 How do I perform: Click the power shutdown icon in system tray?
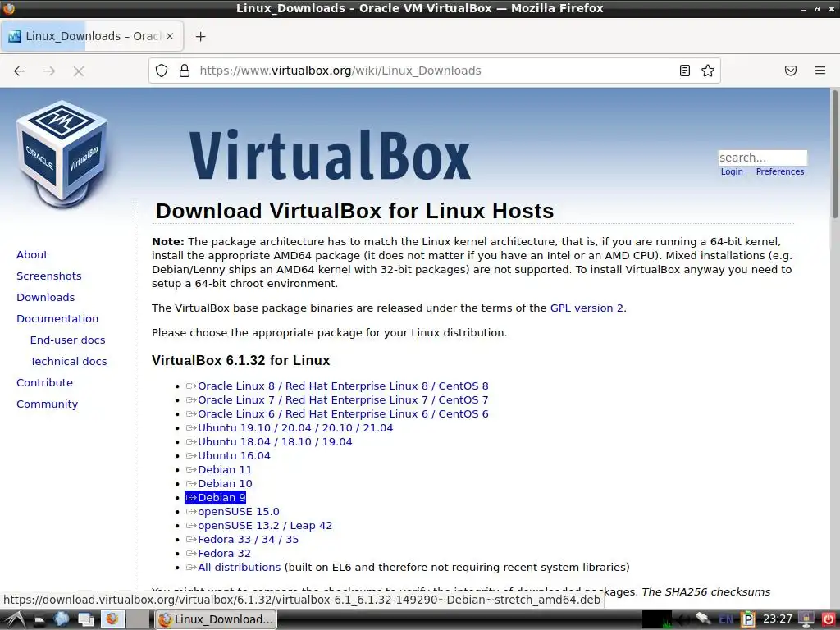(x=828, y=619)
